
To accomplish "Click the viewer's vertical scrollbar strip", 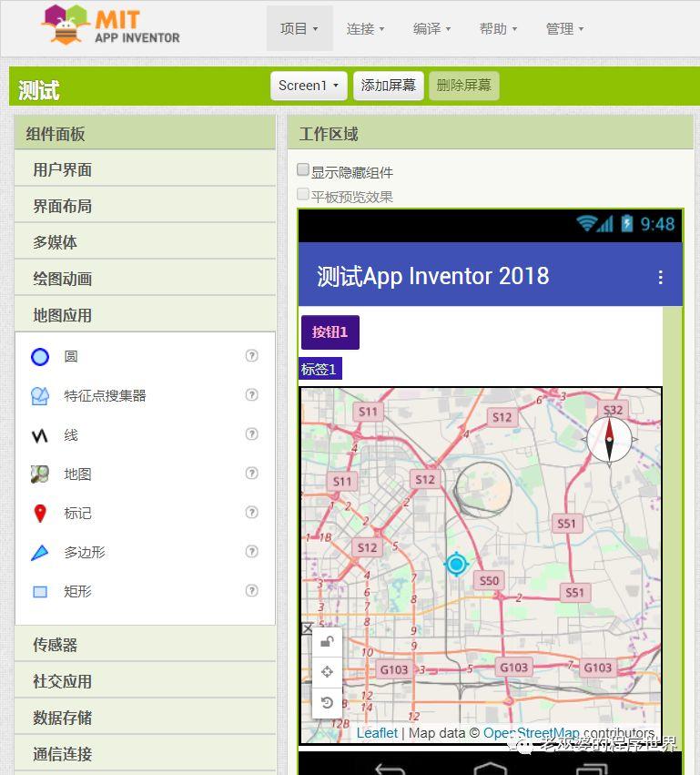I will tap(672, 528).
